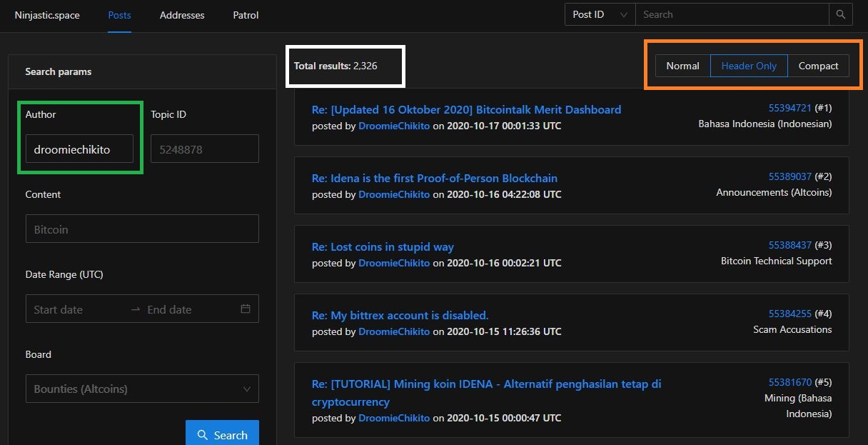The width and height of the screenshot is (868, 445).
Task: Click the Total results: 2,326 text
Action: click(335, 66)
